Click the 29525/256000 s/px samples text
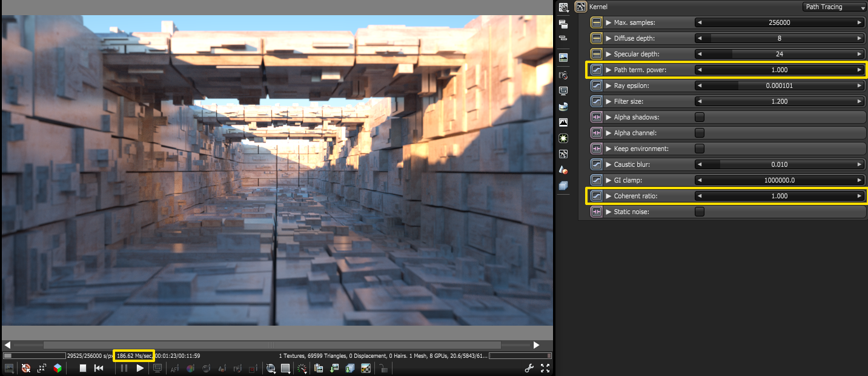The image size is (868, 376). [90, 355]
